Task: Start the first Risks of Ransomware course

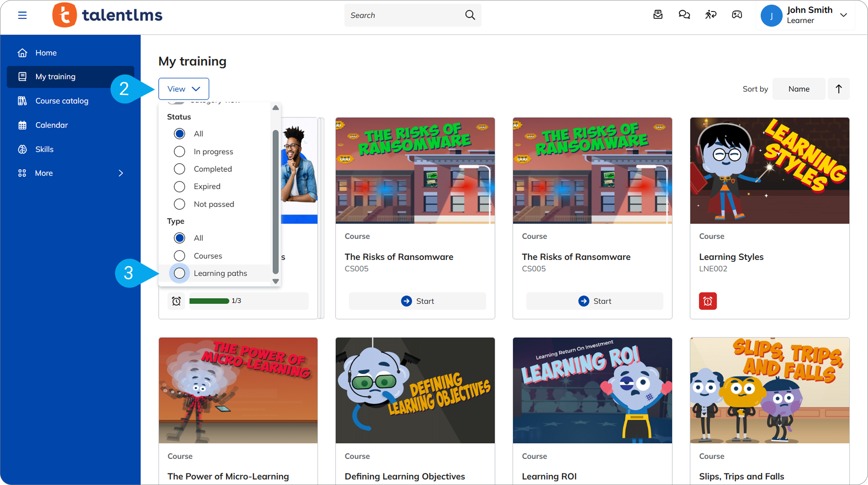Action: point(417,301)
